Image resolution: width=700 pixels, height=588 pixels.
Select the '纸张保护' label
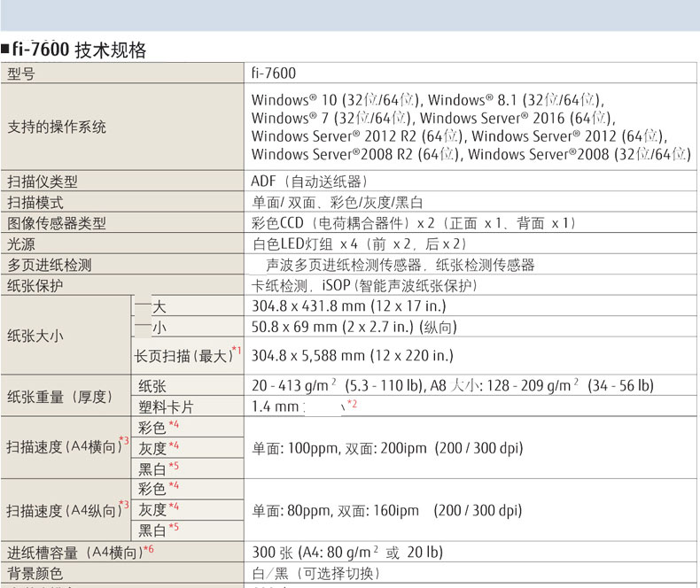35,285
